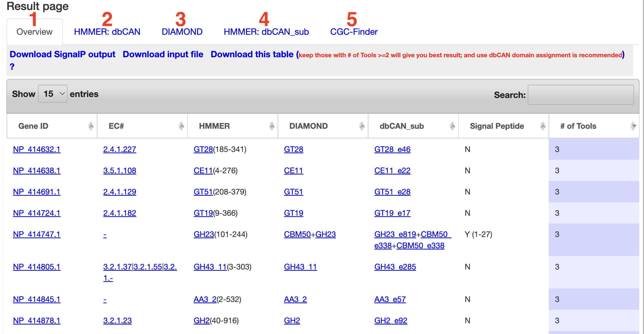Viewport: 644px width, 334px height.
Task: Sort by Signal Peptide column icon
Action: coord(542,126)
